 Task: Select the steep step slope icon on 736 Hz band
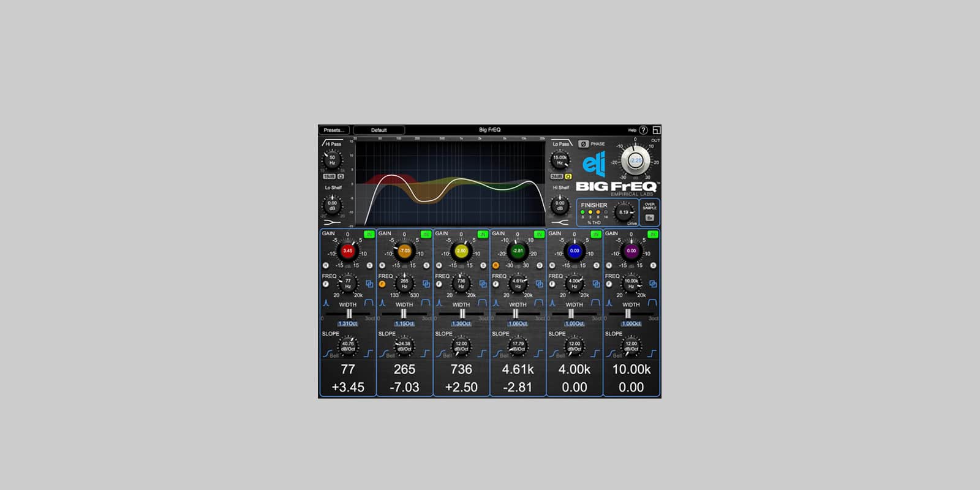pos(482,353)
